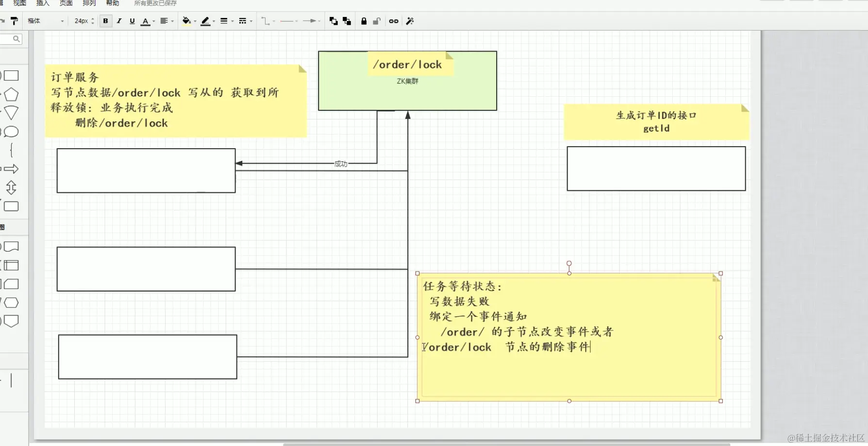Open the 页面 menu
The image size is (868, 446).
tap(66, 3)
